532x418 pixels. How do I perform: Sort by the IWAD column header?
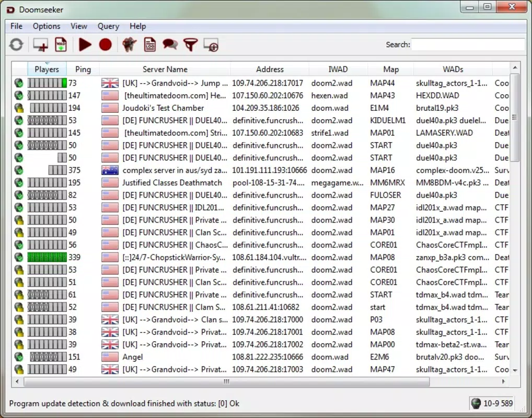[x=338, y=69]
